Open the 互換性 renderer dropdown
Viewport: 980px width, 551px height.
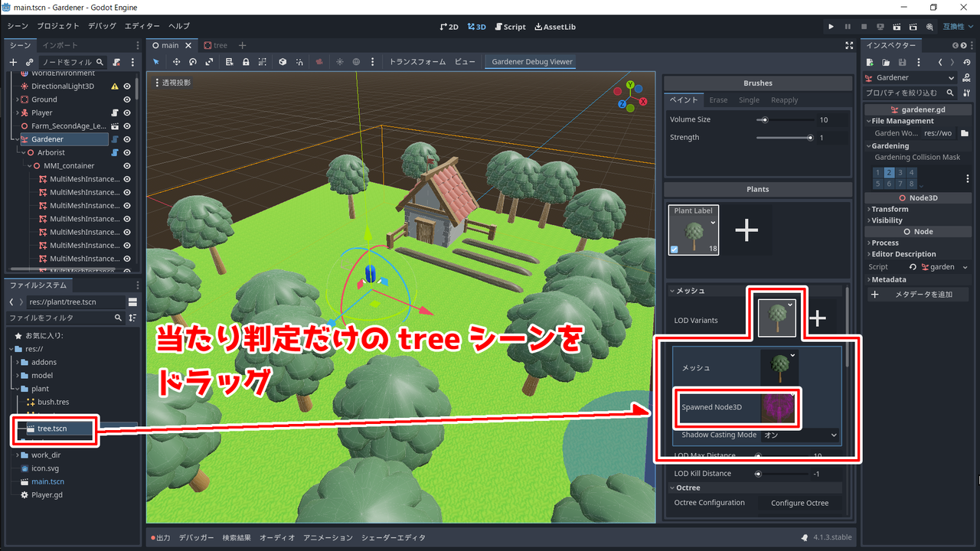click(x=959, y=27)
